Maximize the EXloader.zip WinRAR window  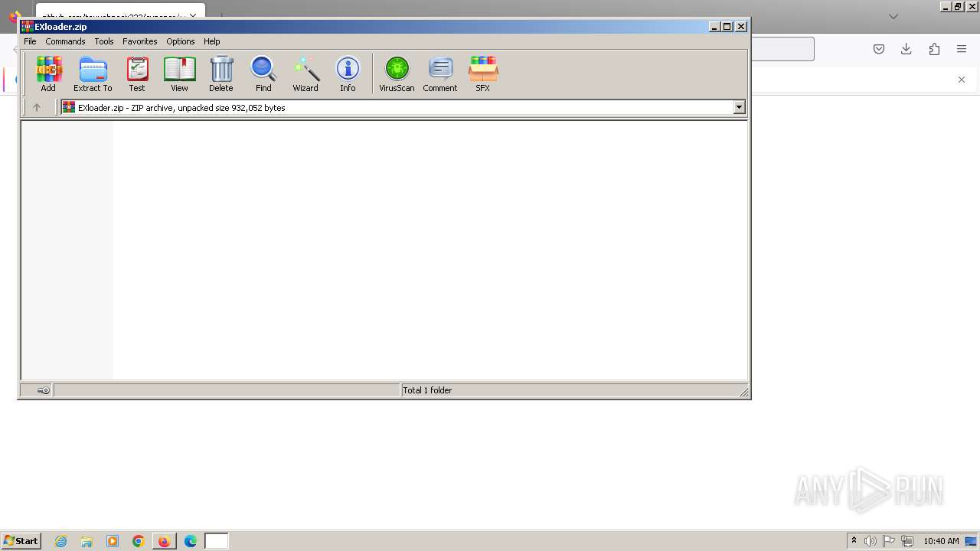(x=727, y=26)
